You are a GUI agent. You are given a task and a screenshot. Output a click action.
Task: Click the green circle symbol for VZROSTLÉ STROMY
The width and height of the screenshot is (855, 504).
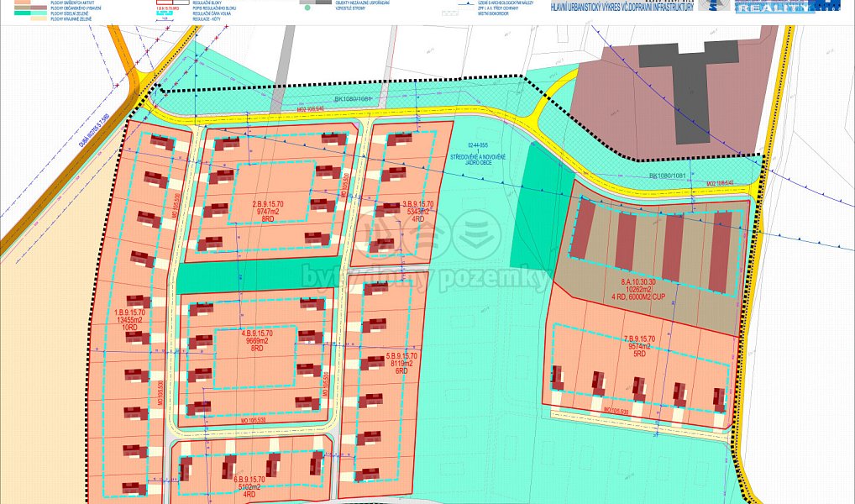point(307,8)
